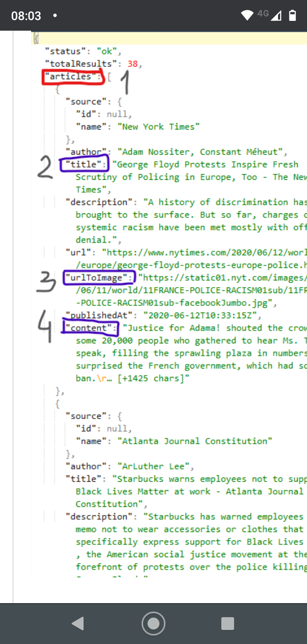Viewport: 307px width, 644px height.
Task: Select the "title" key of the George Floyd article
Action: pyautogui.click(x=83, y=164)
